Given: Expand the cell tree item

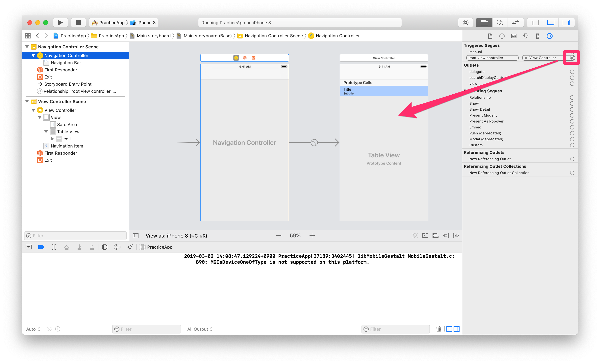Looking at the screenshot, I should pyautogui.click(x=52, y=139).
